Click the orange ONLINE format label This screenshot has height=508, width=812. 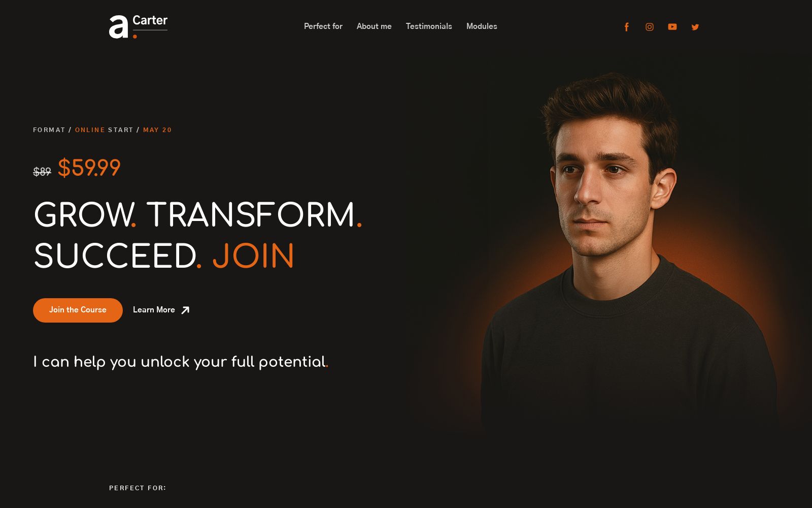(x=90, y=130)
